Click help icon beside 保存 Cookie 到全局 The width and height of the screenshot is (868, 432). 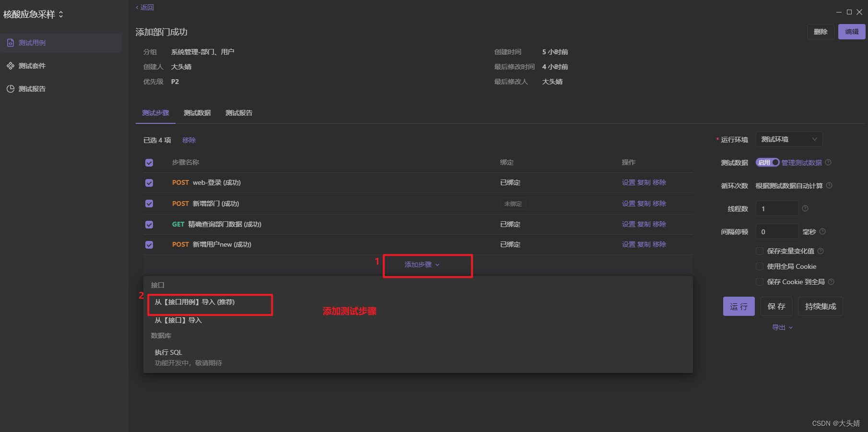[831, 282]
